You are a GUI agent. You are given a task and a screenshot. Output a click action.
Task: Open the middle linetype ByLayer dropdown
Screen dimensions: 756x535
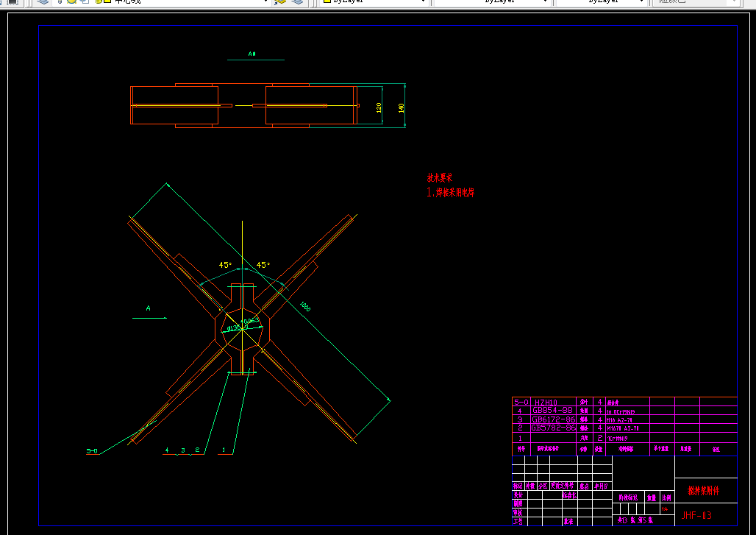(x=492, y=1)
